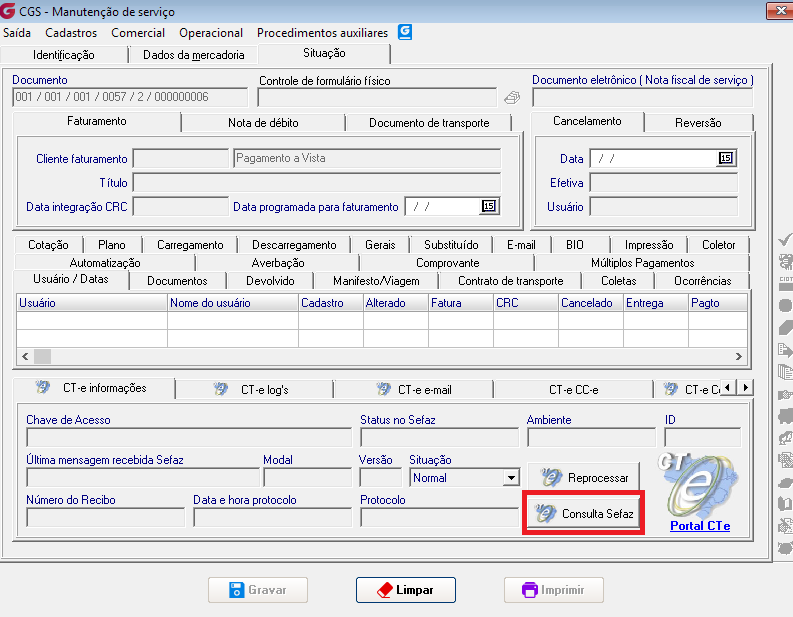Close the CGS window
This screenshot has height=617, width=793.
point(781,11)
